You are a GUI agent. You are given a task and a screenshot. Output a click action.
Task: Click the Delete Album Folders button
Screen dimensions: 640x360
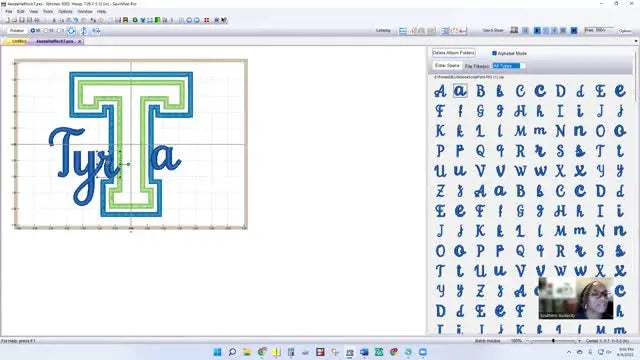pyautogui.click(x=453, y=53)
